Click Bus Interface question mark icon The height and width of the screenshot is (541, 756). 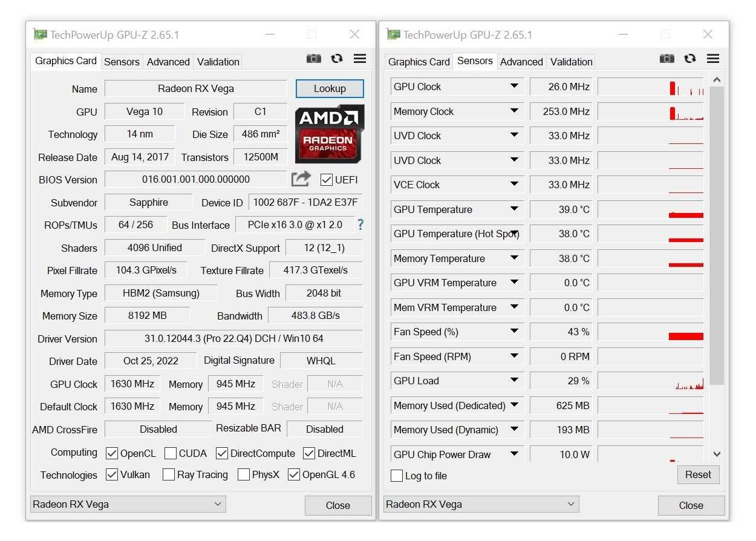pyautogui.click(x=360, y=225)
